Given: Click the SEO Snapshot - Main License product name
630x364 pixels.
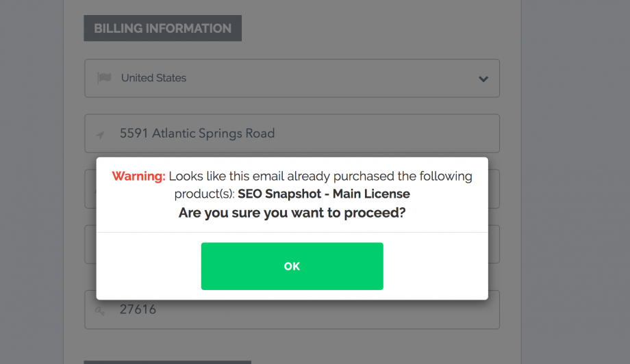Looking at the screenshot, I should (324, 194).
